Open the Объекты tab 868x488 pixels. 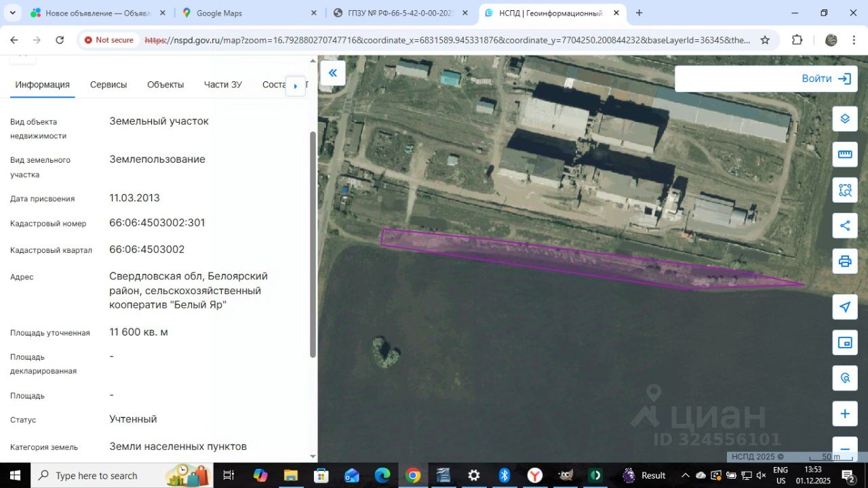[165, 85]
